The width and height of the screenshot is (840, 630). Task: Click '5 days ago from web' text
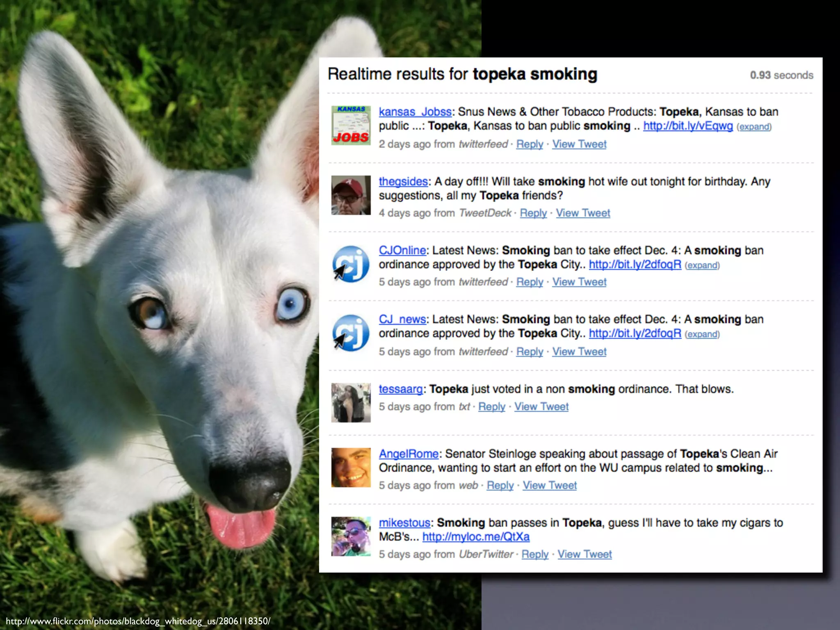coord(428,486)
